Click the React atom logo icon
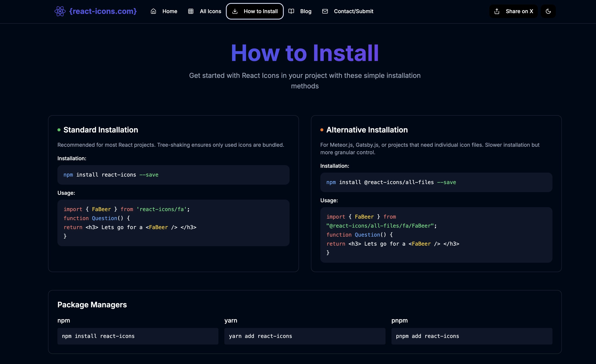 coord(60,11)
